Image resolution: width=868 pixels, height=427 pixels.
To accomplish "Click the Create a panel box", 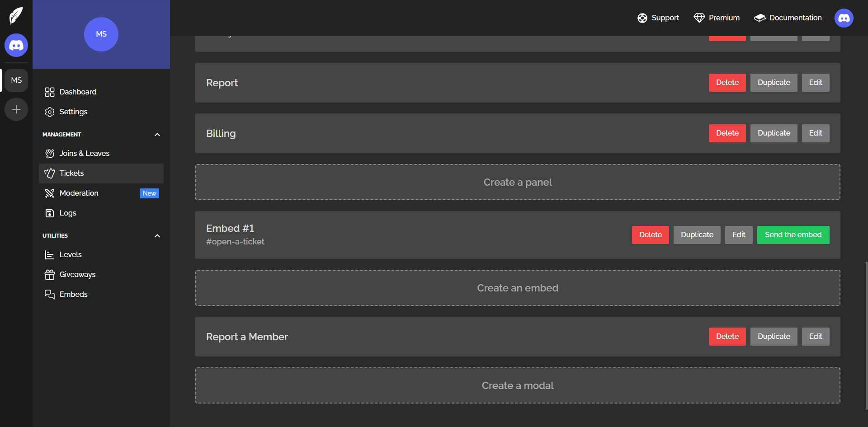I will (x=517, y=182).
